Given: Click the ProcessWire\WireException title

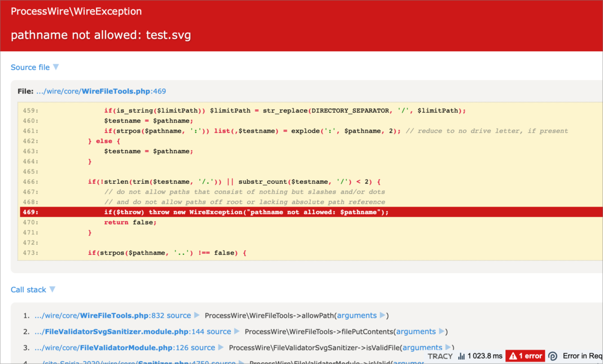Looking at the screenshot, I should click(77, 11).
